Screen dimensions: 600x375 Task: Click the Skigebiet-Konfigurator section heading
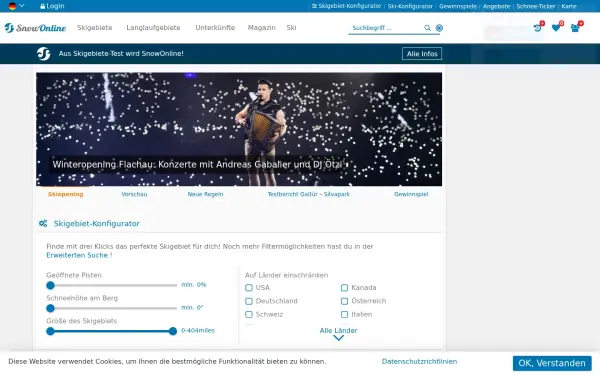pos(96,223)
